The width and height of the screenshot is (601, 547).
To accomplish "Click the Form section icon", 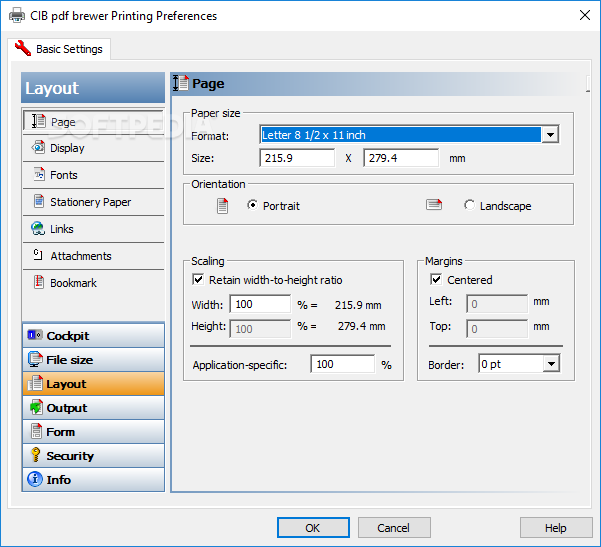I will pyautogui.click(x=36, y=431).
